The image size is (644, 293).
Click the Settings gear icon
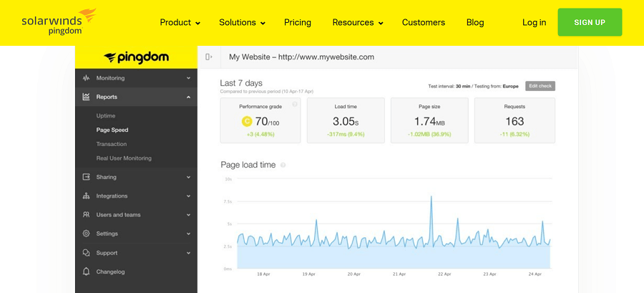pos(87,234)
